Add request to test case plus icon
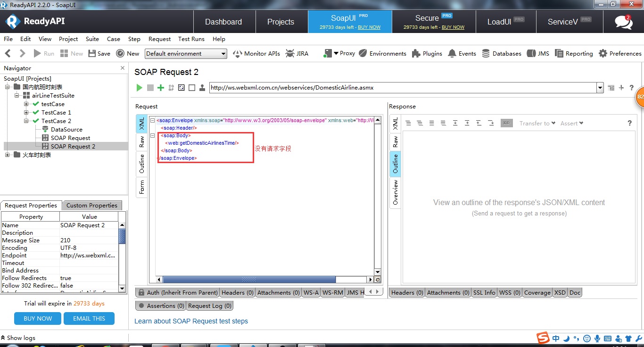This screenshot has width=644, height=347. (x=161, y=88)
